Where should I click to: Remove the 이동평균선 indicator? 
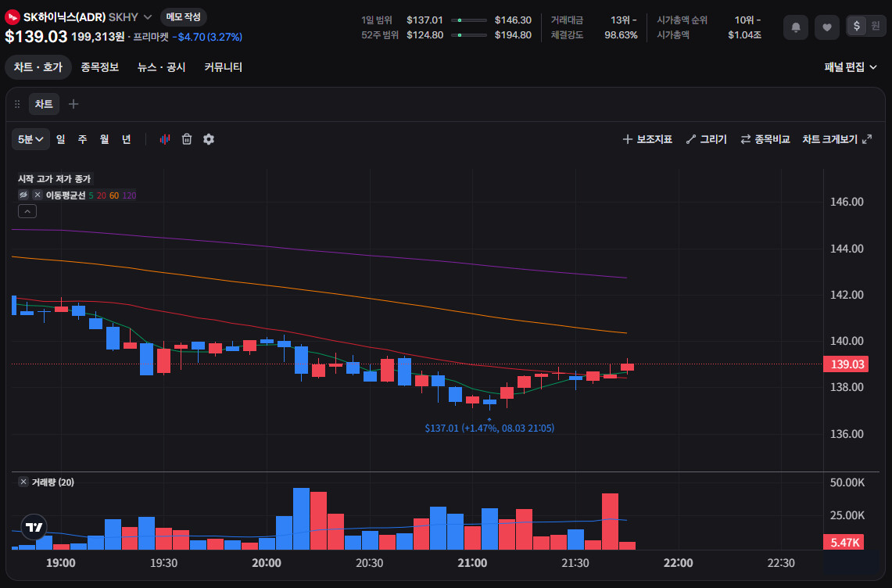[x=38, y=195]
